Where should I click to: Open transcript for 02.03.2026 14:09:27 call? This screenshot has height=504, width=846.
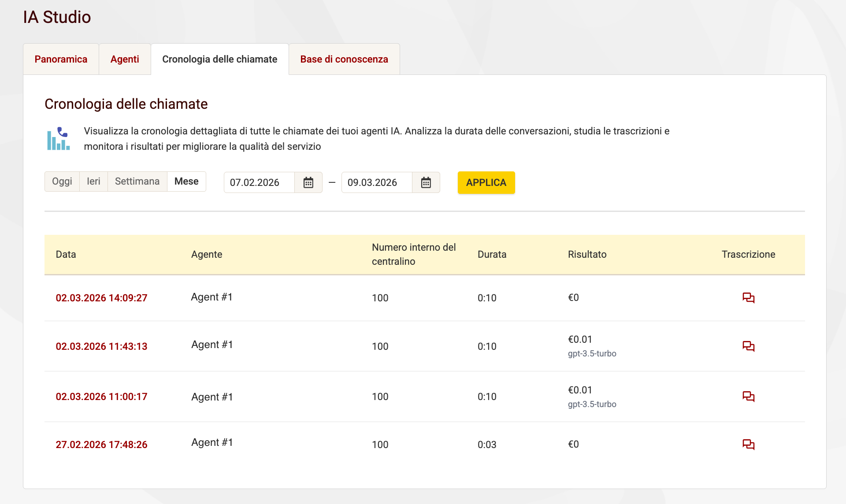748,298
